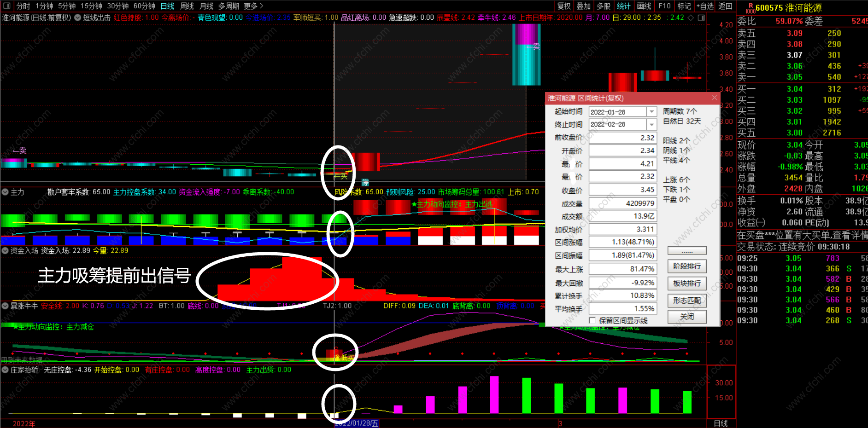868x428 pixels.
Task: Click the 成交量 value 4209979
Action: point(623,203)
